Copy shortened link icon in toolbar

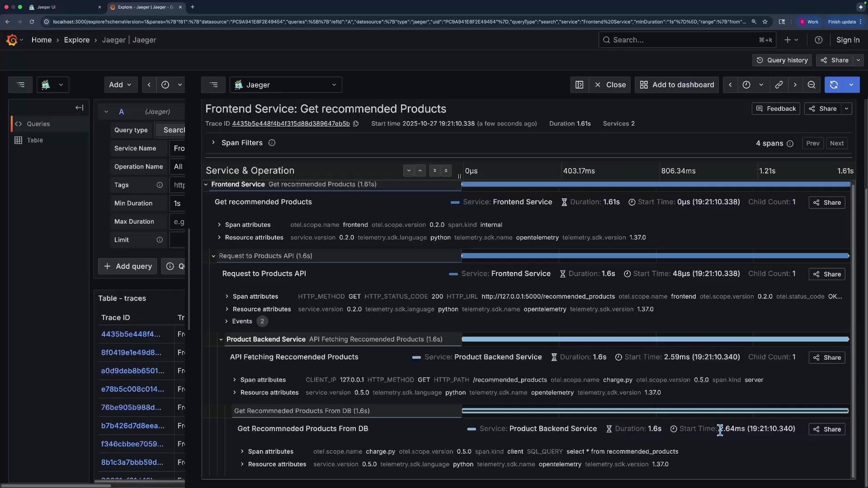click(778, 85)
